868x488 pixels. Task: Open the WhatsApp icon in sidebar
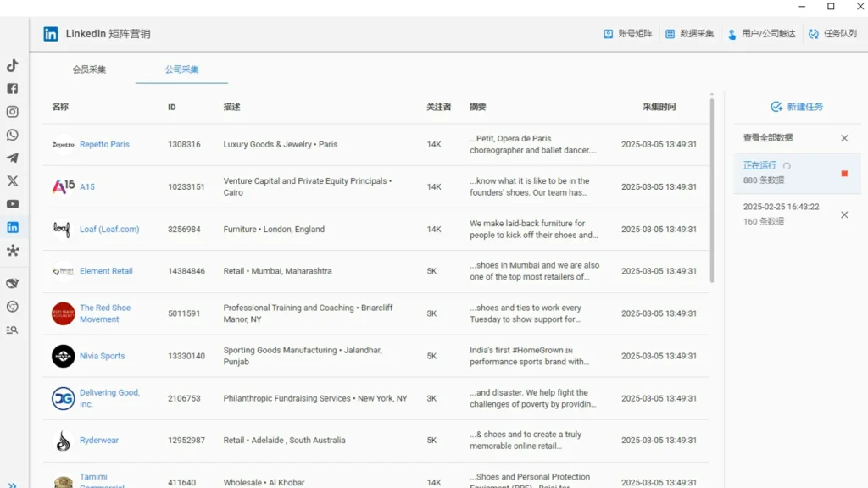(x=12, y=134)
